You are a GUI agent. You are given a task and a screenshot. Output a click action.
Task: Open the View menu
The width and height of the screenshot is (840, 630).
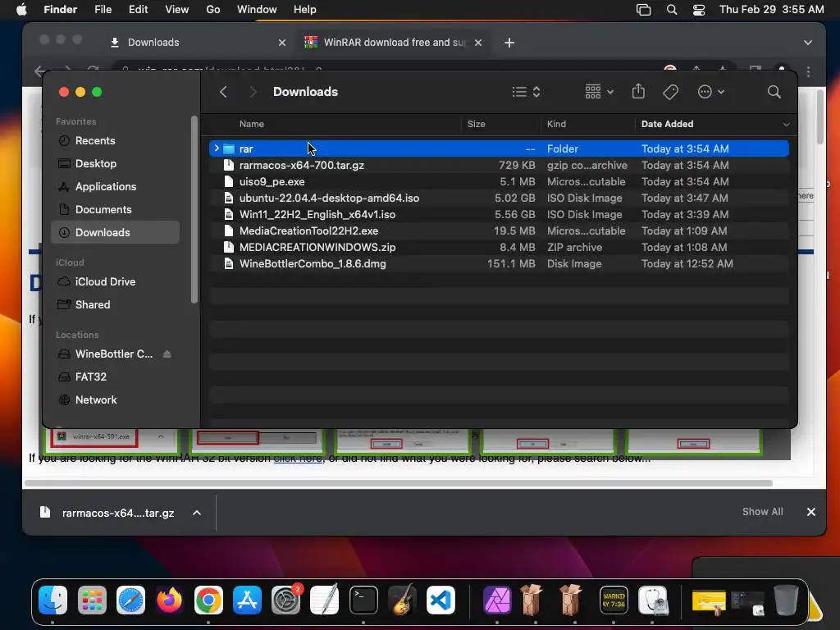click(x=177, y=10)
